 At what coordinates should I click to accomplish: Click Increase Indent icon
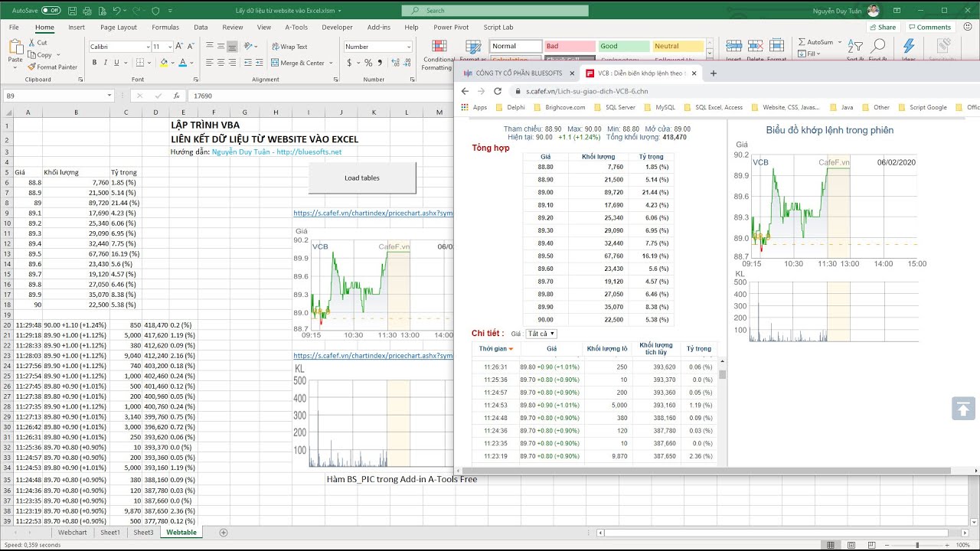pyautogui.click(x=259, y=63)
